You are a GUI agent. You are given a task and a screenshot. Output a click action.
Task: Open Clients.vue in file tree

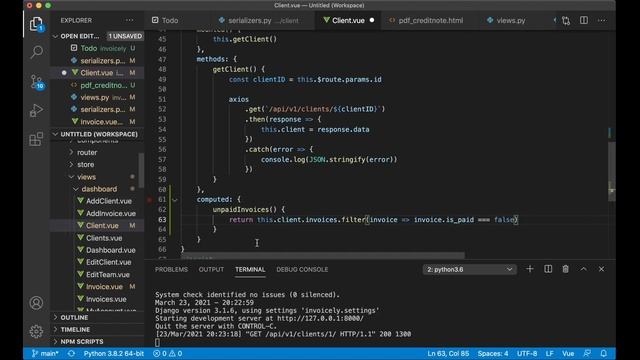104,238
